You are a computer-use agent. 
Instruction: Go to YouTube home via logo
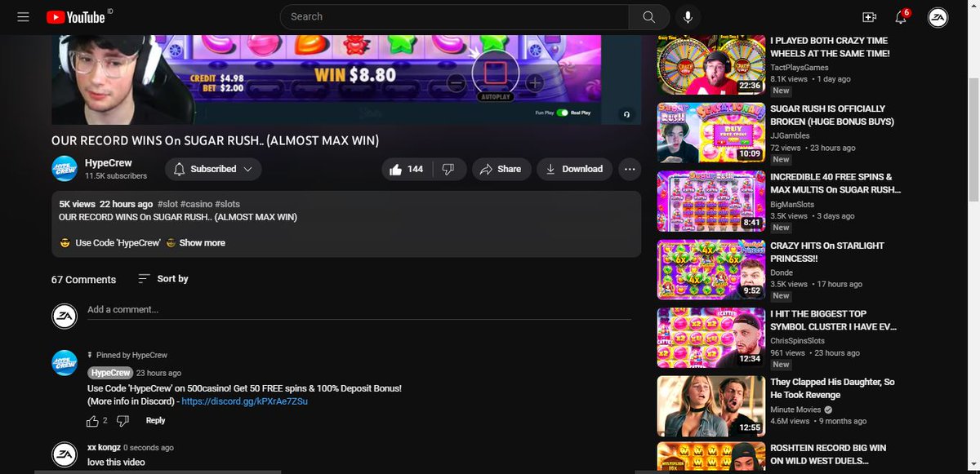[x=75, y=17]
